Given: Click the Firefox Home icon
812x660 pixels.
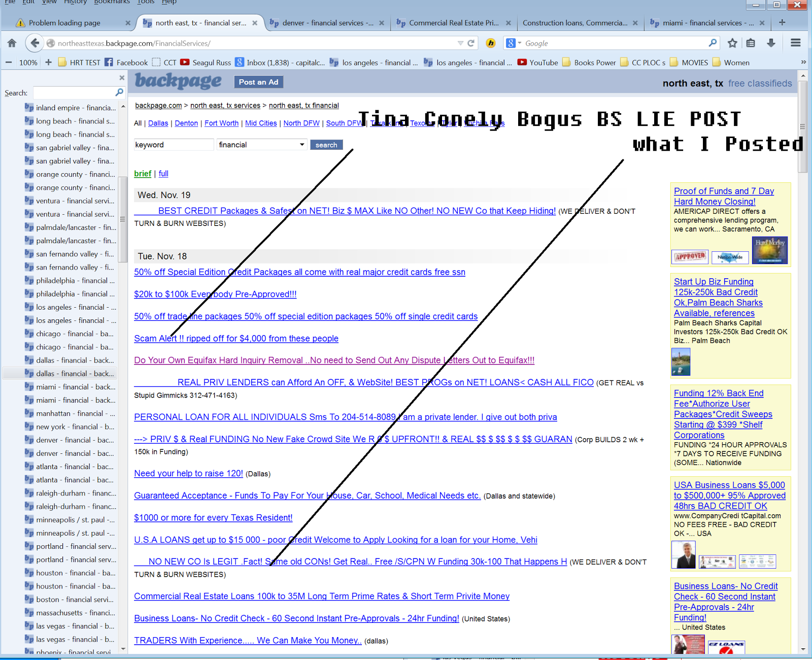Looking at the screenshot, I should click(12, 43).
